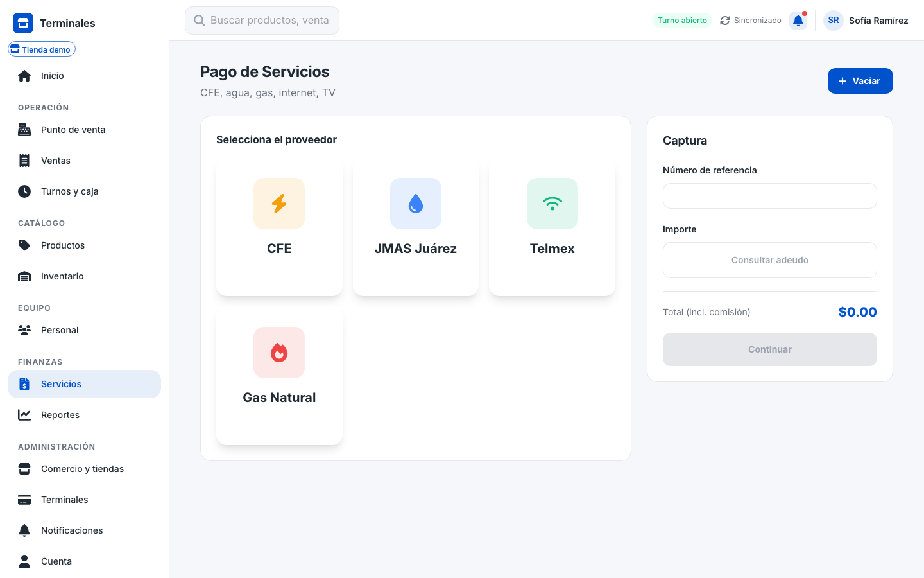Click the Tienda demo store badge text
This screenshot has height=578, width=924.
(x=46, y=49)
